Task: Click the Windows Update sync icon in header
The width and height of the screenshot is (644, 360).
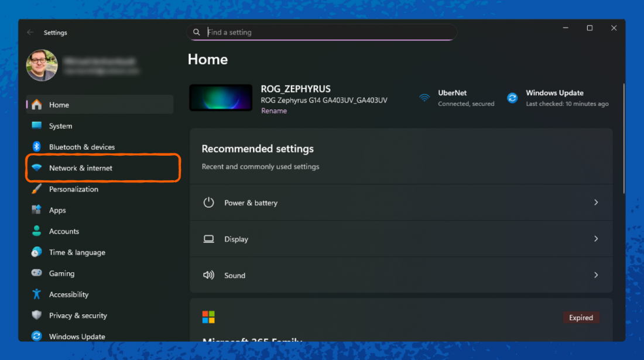Action: pyautogui.click(x=512, y=98)
